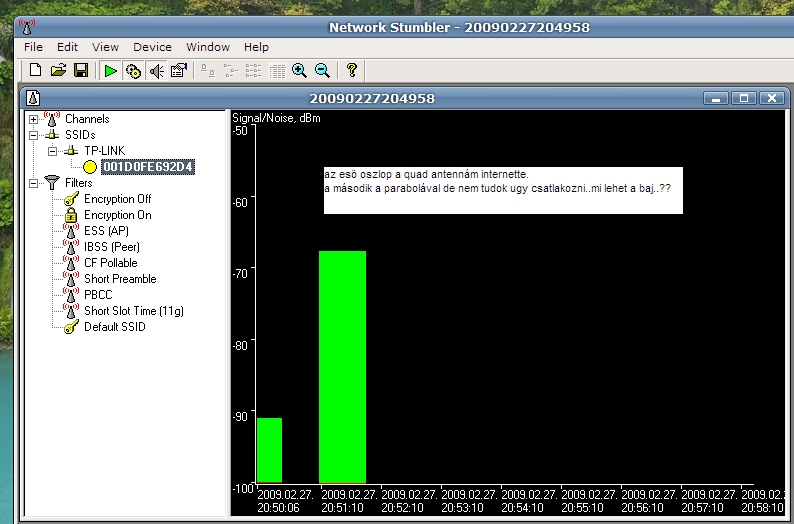Open a file with the folder icon
Viewport: 794px width, 524px height.
pyautogui.click(x=58, y=70)
